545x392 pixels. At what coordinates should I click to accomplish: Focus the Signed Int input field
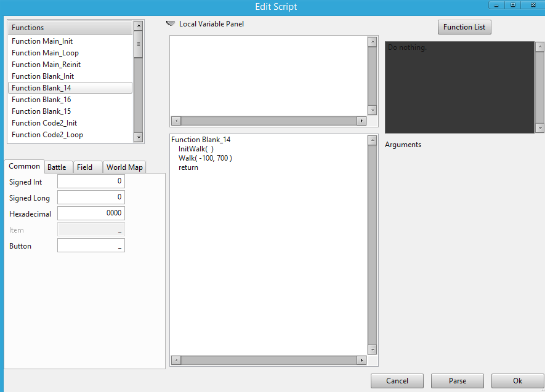[91, 182]
